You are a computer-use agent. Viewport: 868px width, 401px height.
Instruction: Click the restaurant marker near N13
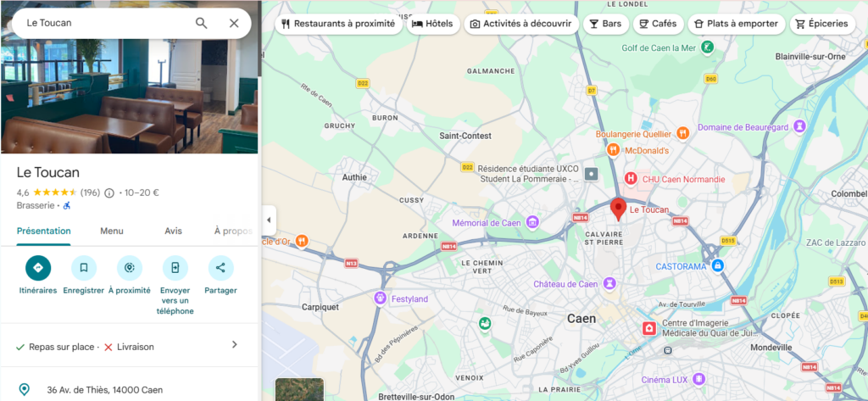(x=302, y=241)
